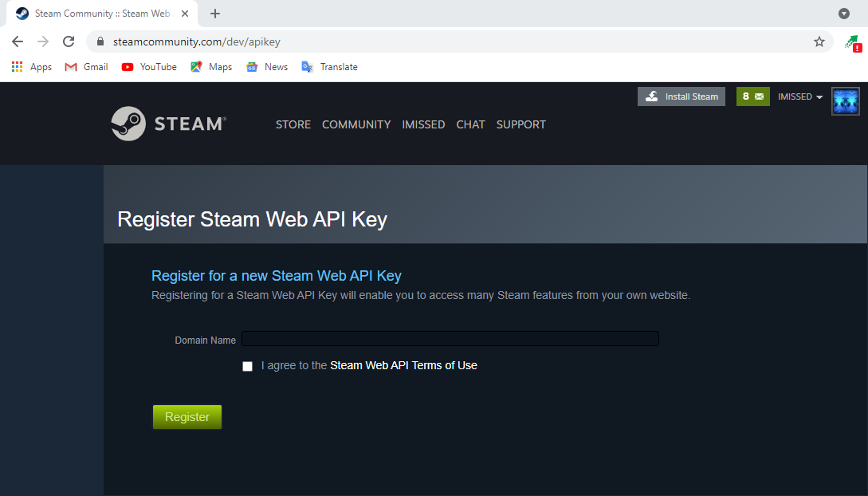The image size is (868, 496).
Task: Close the Steam Community tab
Action: 185,14
